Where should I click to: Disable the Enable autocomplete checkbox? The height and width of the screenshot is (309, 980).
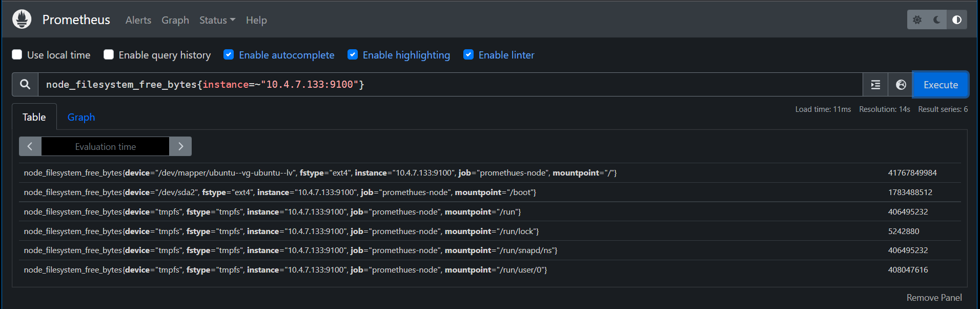pyautogui.click(x=229, y=54)
